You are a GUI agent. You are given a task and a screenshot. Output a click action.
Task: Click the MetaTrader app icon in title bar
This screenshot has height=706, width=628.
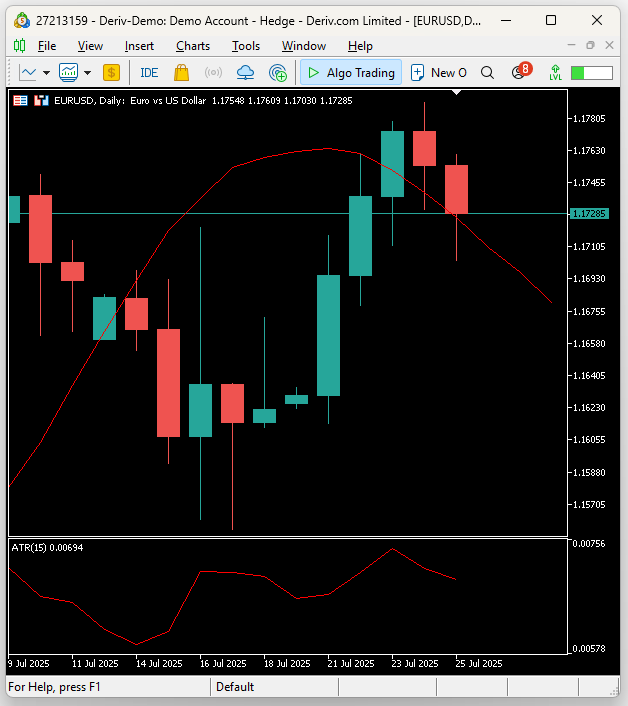(x=22, y=21)
